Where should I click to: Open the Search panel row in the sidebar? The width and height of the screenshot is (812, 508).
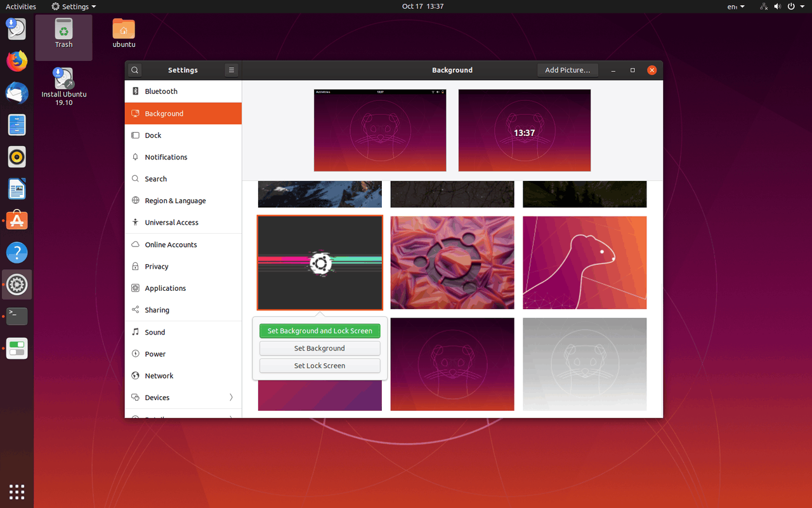(x=183, y=179)
